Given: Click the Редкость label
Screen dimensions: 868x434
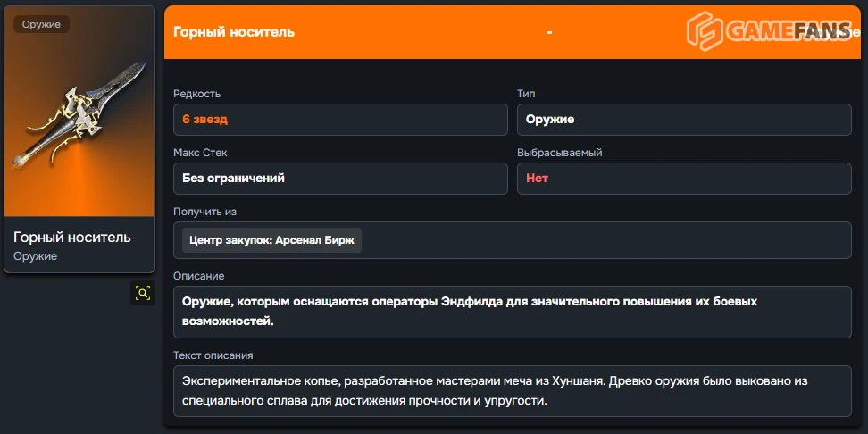Looking at the screenshot, I should click(196, 94).
